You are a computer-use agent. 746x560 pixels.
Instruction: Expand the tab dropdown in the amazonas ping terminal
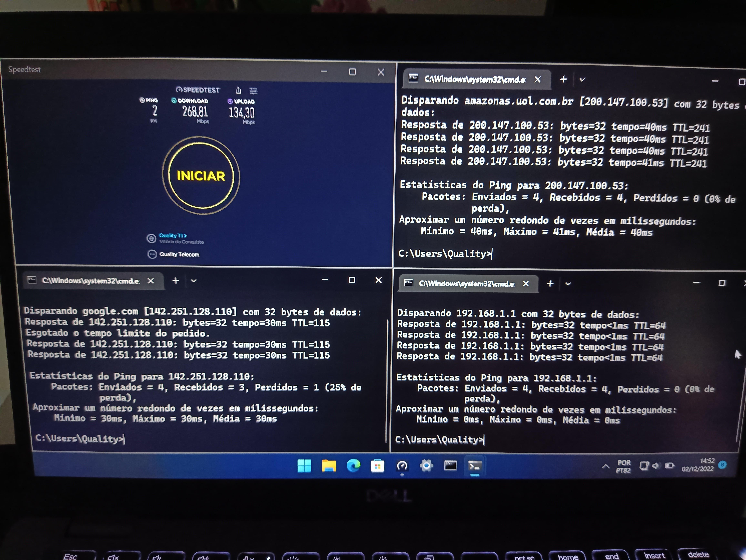coord(582,80)
